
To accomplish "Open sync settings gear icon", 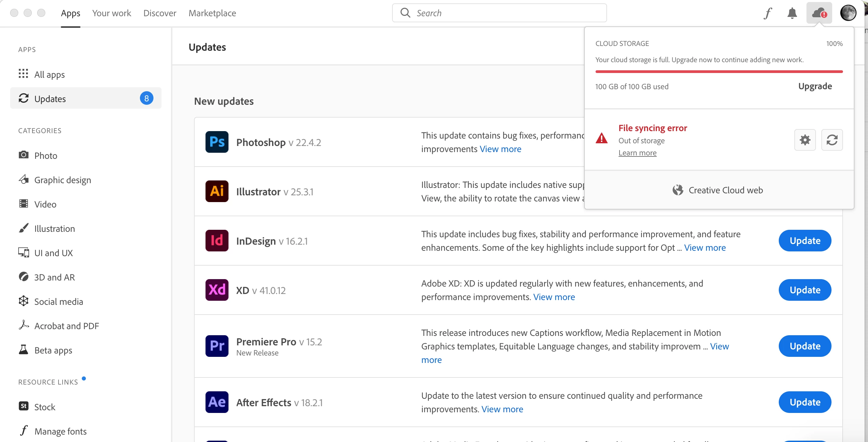I will [805, 140].
